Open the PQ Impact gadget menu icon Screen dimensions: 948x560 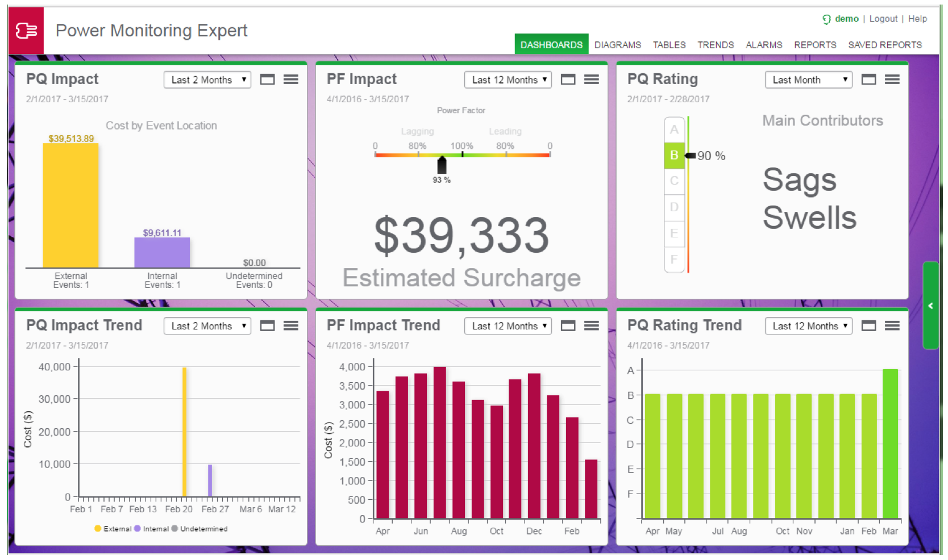pos(291,80)
